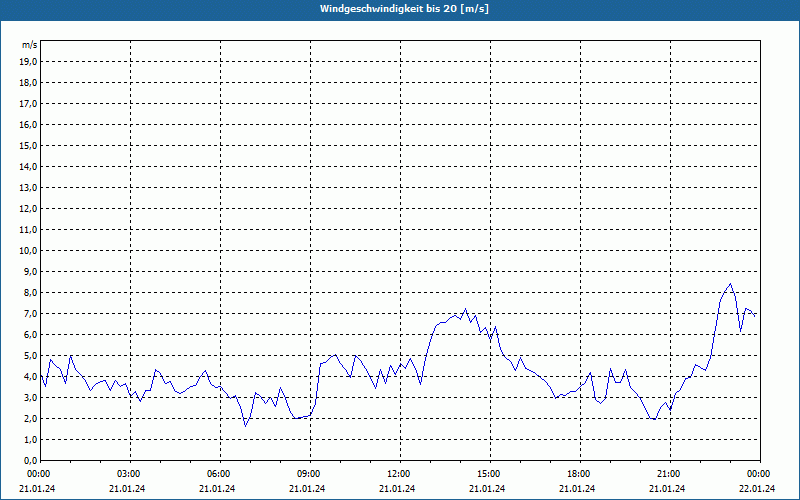800x500 pixels.
Task: Click the chart title Windgeschwindigkeit bis 20 [m/s]
Action: coord(404,9)
